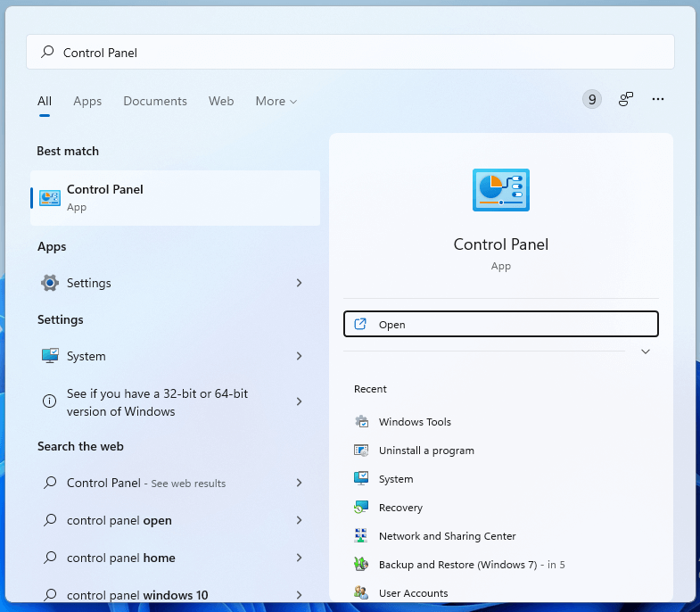Click the System monitor icon under Settings
Viewport: 700px width, 612px height.
coord(50,356)
